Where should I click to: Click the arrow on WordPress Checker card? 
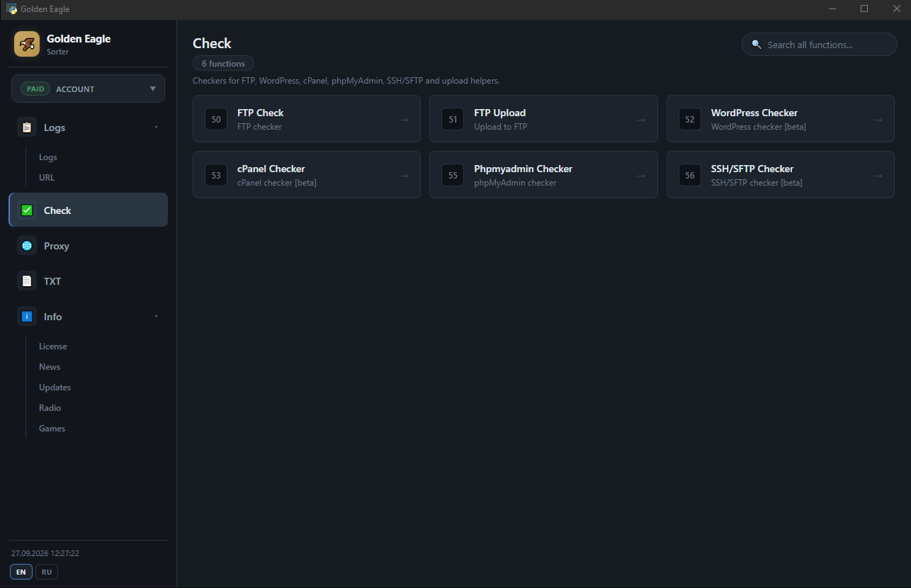point(878,120)
